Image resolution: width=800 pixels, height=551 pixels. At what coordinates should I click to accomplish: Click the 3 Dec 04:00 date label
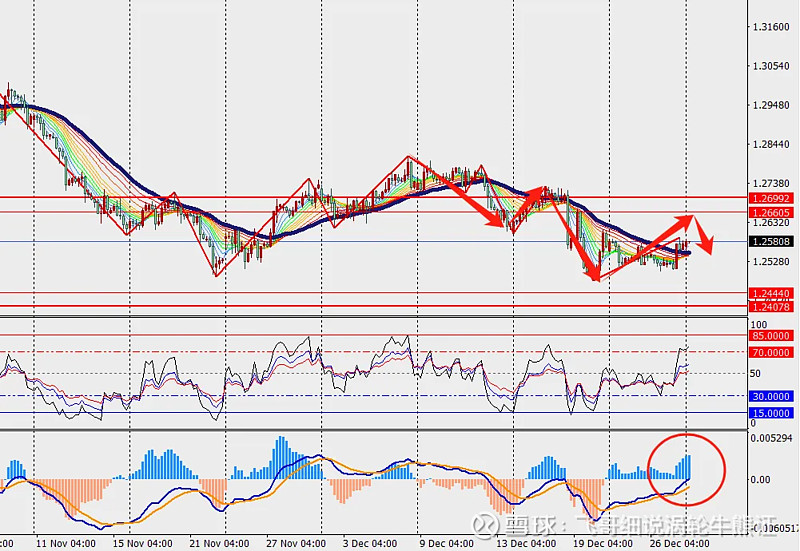click(370, 543)
